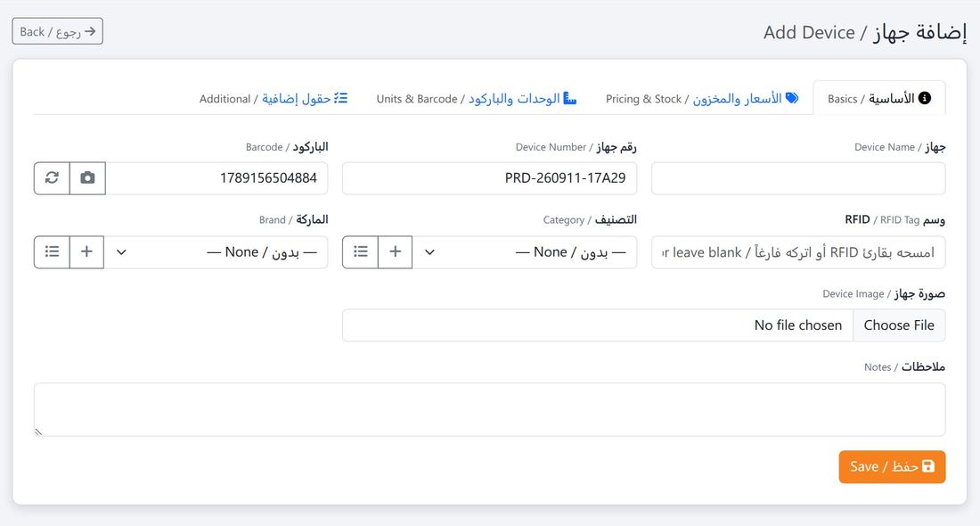The width and height of the screenshot is (980, 526).
Task: Save the device with Save button
Action: click(x=892, y=466)
